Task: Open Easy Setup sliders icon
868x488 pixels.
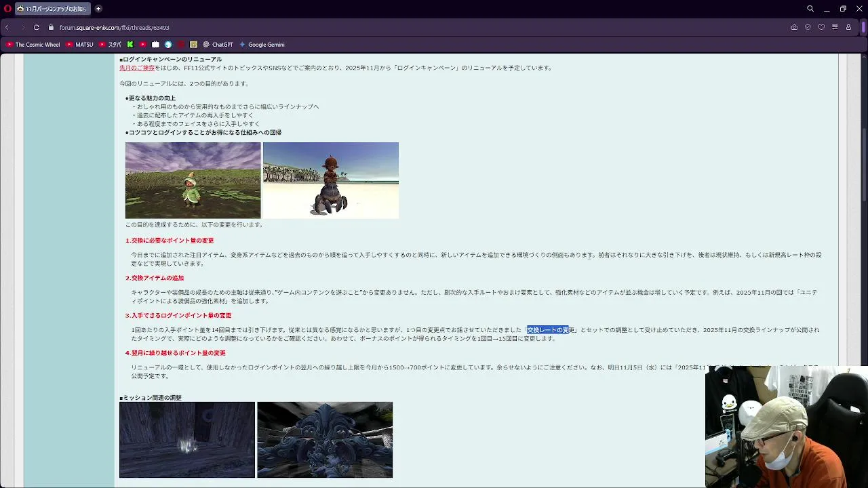Action: 835,27
